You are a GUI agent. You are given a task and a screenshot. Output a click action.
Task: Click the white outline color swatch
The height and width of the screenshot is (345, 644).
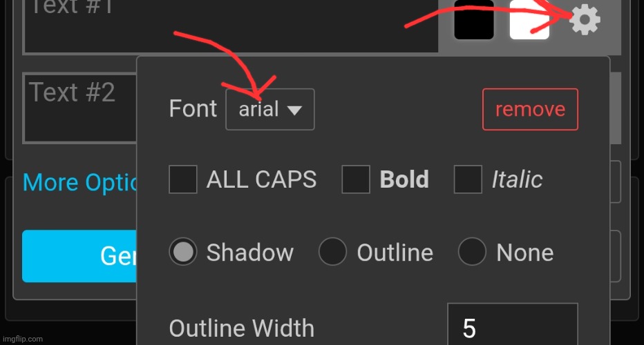[529, 19]
